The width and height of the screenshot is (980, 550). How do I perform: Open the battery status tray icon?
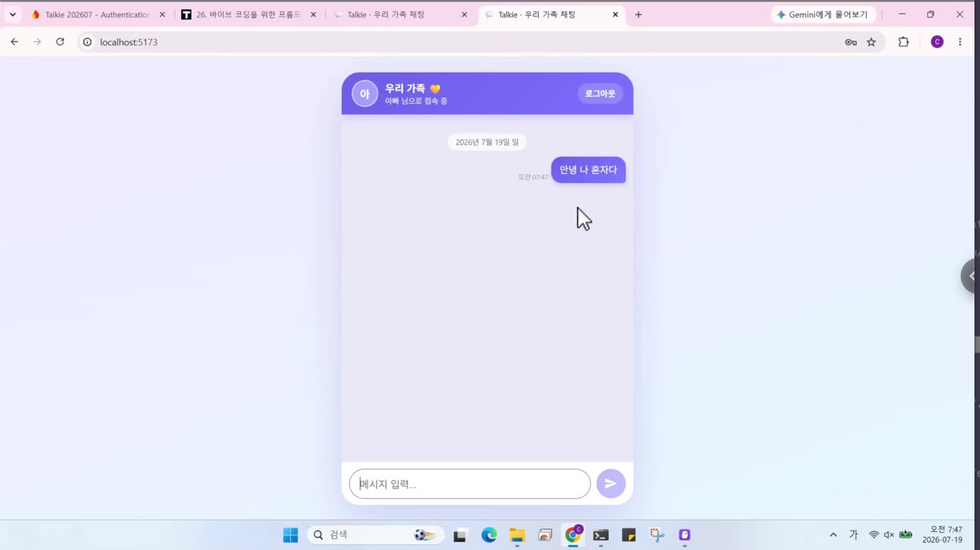pyautogui.click(x=906, y=535)
